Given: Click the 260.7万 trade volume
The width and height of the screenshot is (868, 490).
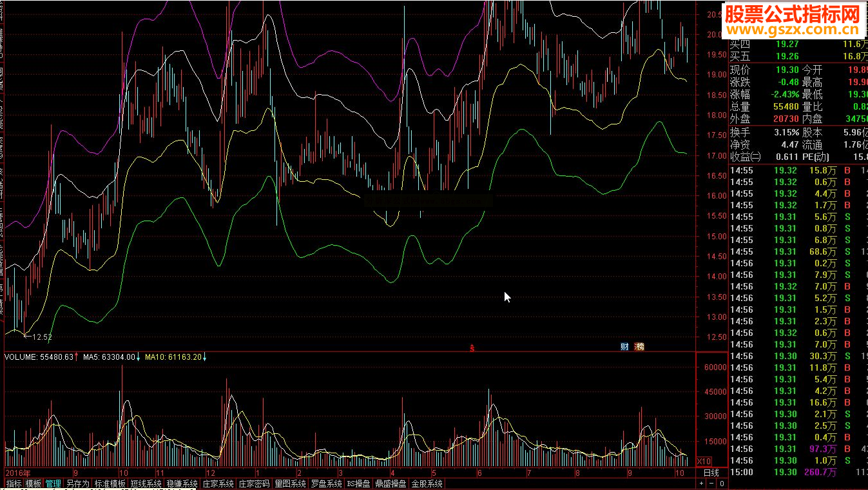Looking at the screenshot, I should [822, 472].
